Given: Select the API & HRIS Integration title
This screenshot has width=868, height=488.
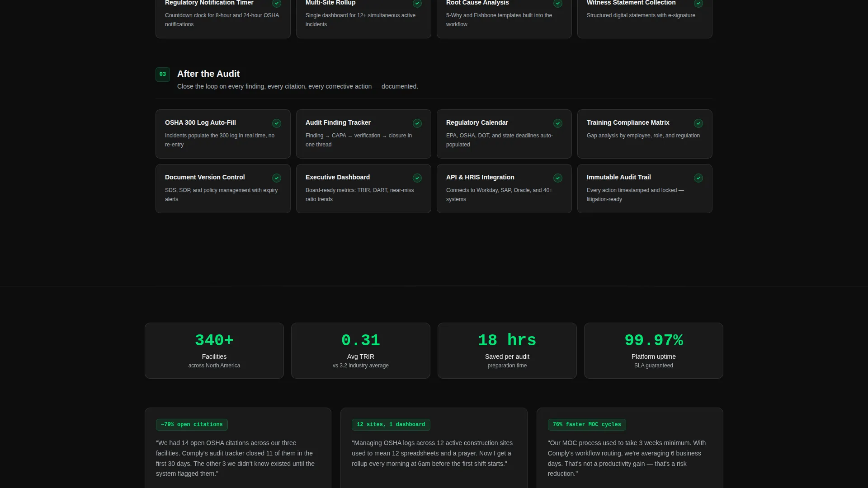Looking at the screenshot, I should pos(480,177).
